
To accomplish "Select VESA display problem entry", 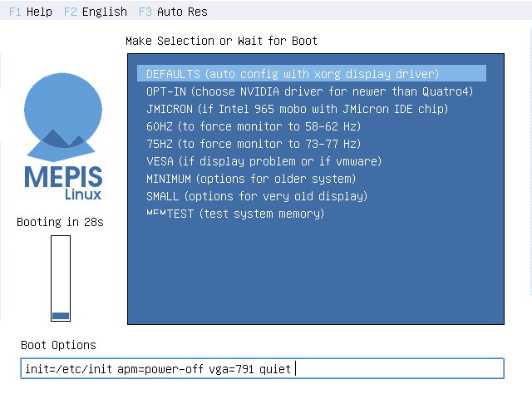I will tap(264, 161).
